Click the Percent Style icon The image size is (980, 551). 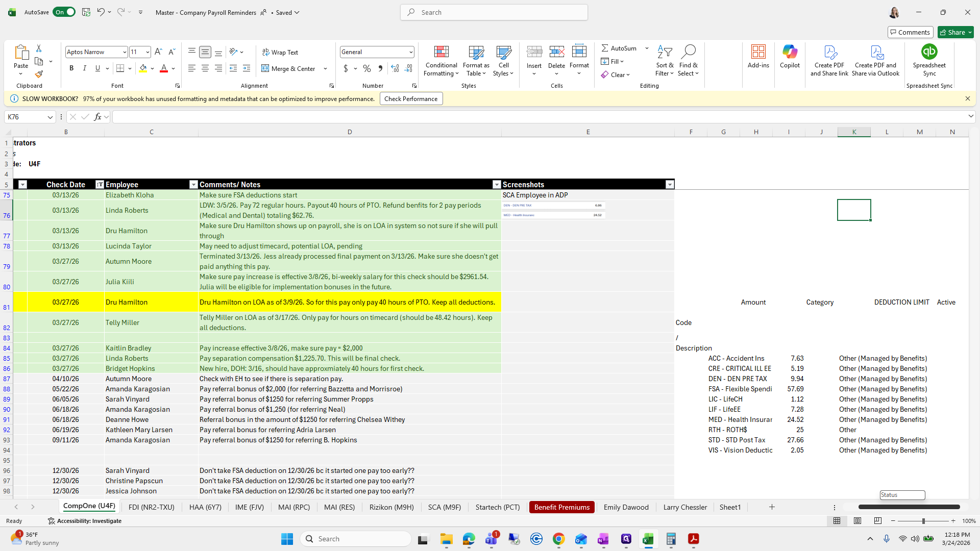[x=367, y=68]
